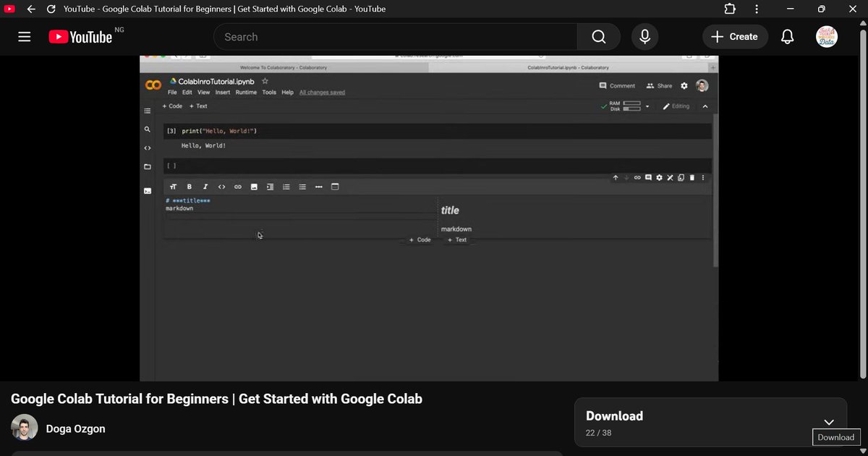This screenshot has width=868, height=456.
Task: Open Colab Edit menu
Action: (x=187, y=93)
